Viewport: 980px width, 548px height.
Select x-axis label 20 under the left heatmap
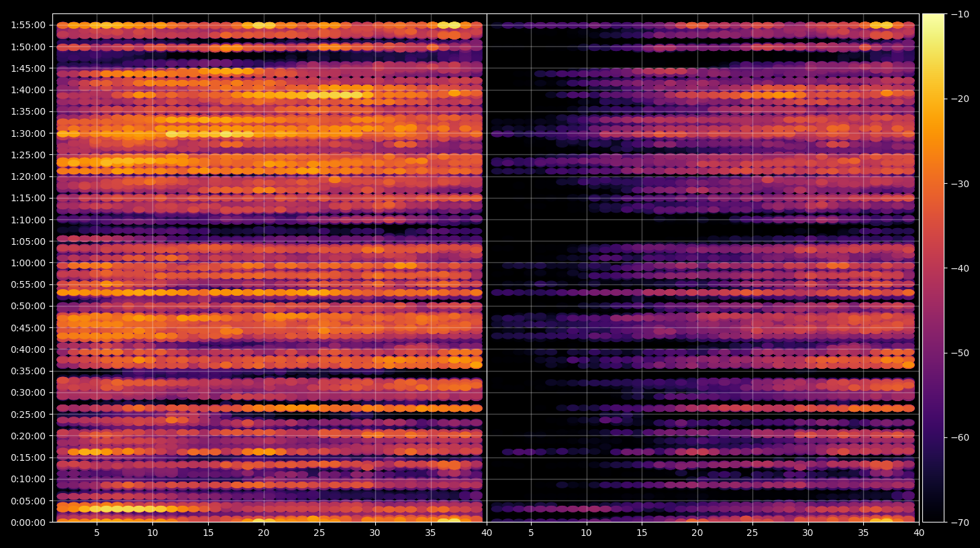tap(264, 533)
